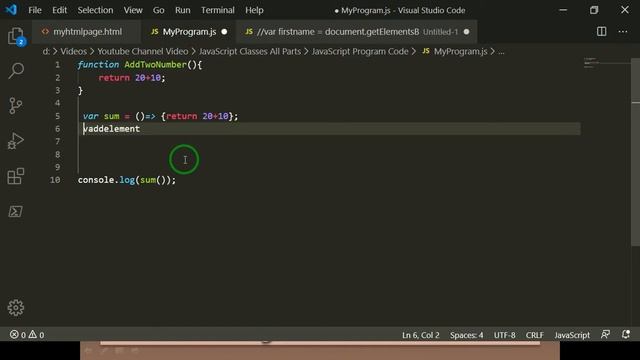
Task: Click the 'function' keyword on line 1
Action: [98, 65]
